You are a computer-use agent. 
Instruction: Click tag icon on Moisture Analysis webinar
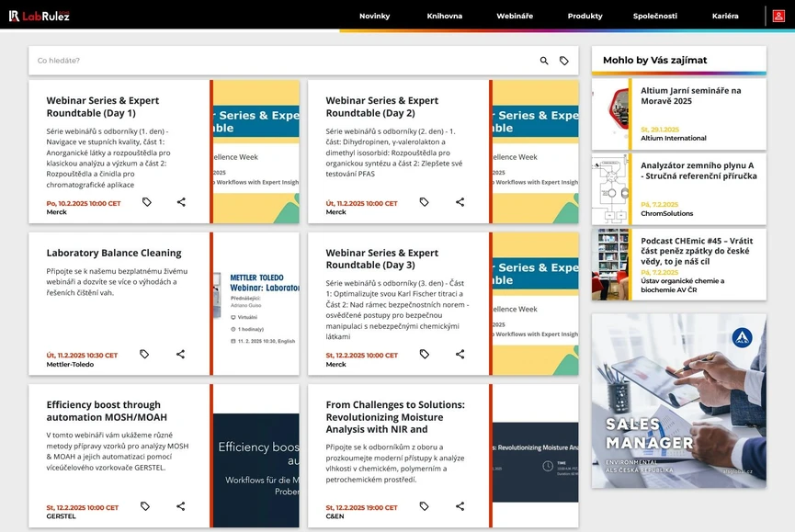click(x=425, y=506)
